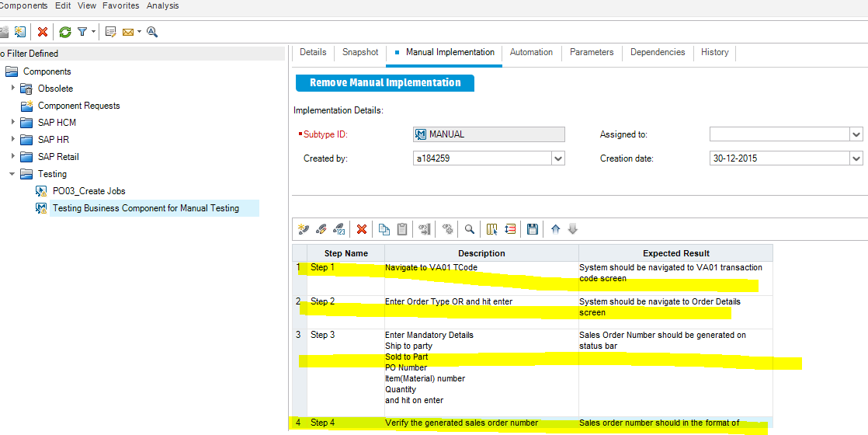Click the Adjust Row Height icon
The height and width of the screenshot is (435, 868).
pyautogui.click(x=510, y=229)
